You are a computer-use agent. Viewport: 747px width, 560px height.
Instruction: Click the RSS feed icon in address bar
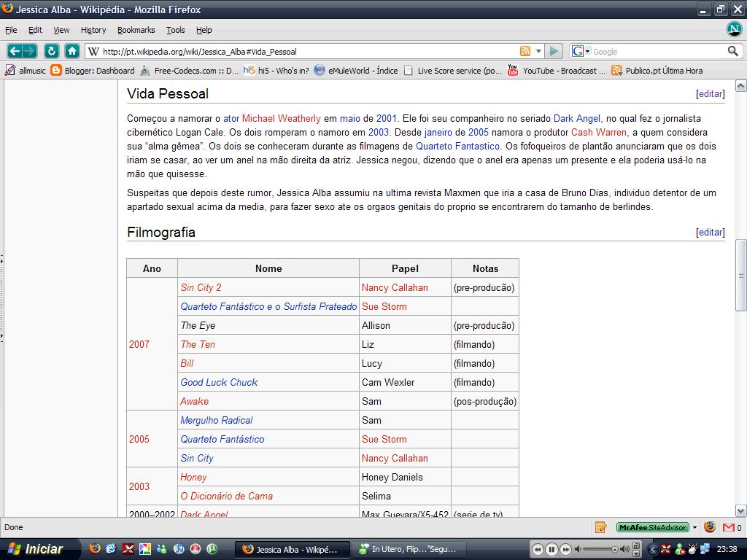coord(525,51)
